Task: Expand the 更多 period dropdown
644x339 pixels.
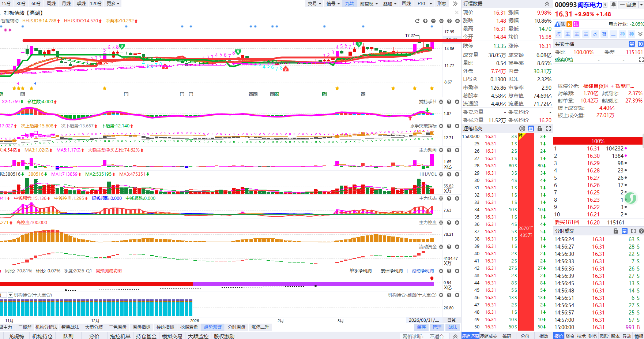Action: [x=113, y=4]
